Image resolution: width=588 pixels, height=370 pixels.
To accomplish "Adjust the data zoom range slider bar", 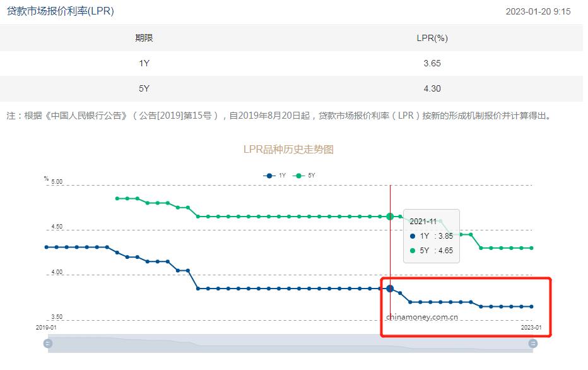I will (x=290, y=344).
